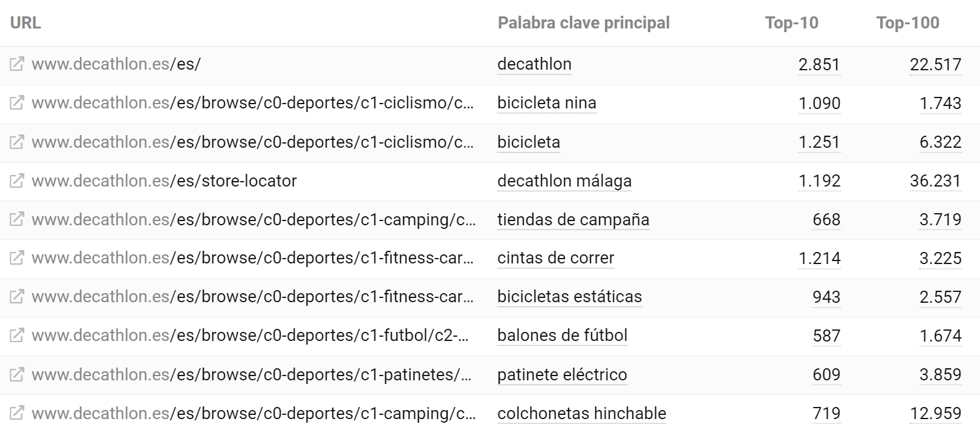Screen dimensions: 980x430
Task: Open the colchonetas hinchable keyword link
Action: pyautogui.click(x=581, y=413)
